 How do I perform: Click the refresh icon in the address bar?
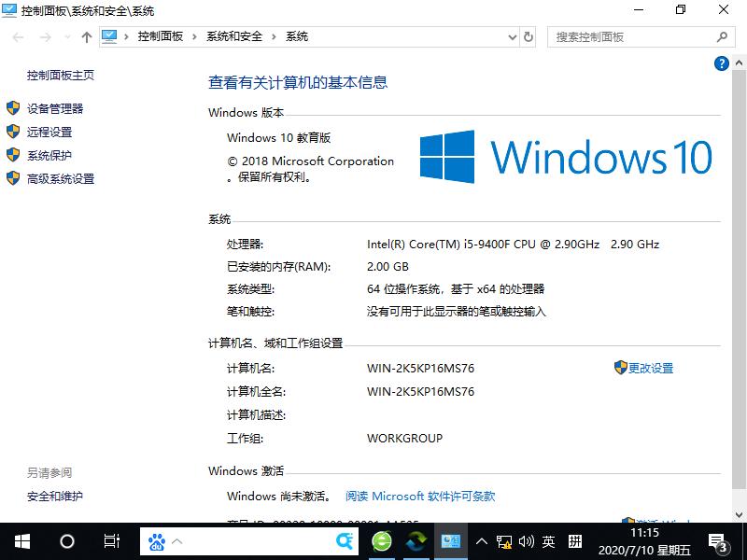(529, 36)
